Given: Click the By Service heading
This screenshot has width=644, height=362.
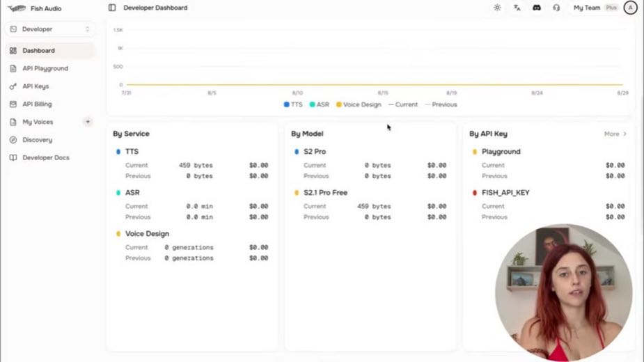Looking at the screenshot, I should pyautogui.click(x=131, y=134).
